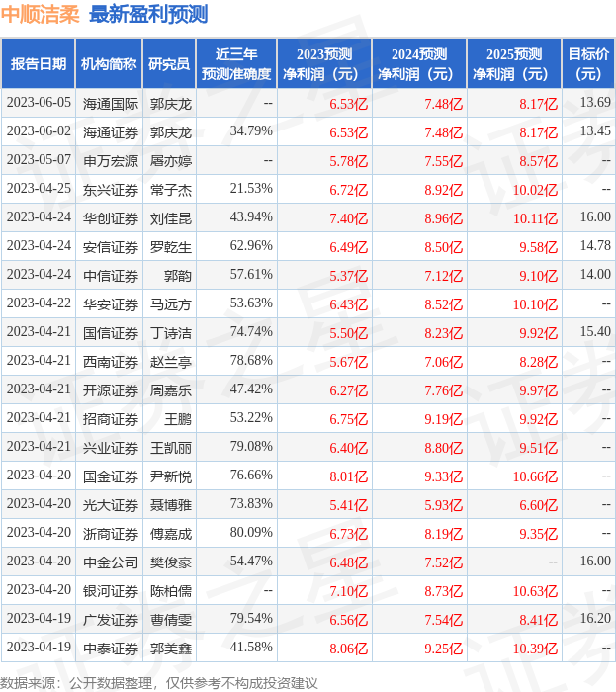Click the 5.78亿 profit forecast
The image size is (616, 692).
pos(349,161)
